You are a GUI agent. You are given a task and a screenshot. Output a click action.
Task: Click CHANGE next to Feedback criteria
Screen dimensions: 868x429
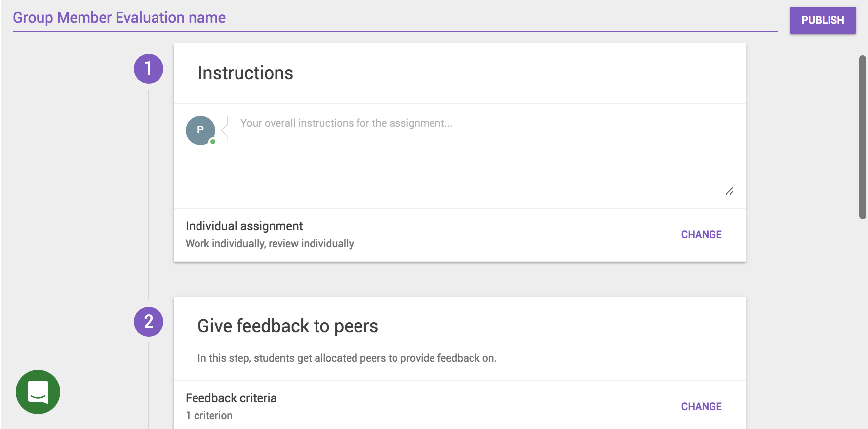pyautogui.click(x=701, y=407)
